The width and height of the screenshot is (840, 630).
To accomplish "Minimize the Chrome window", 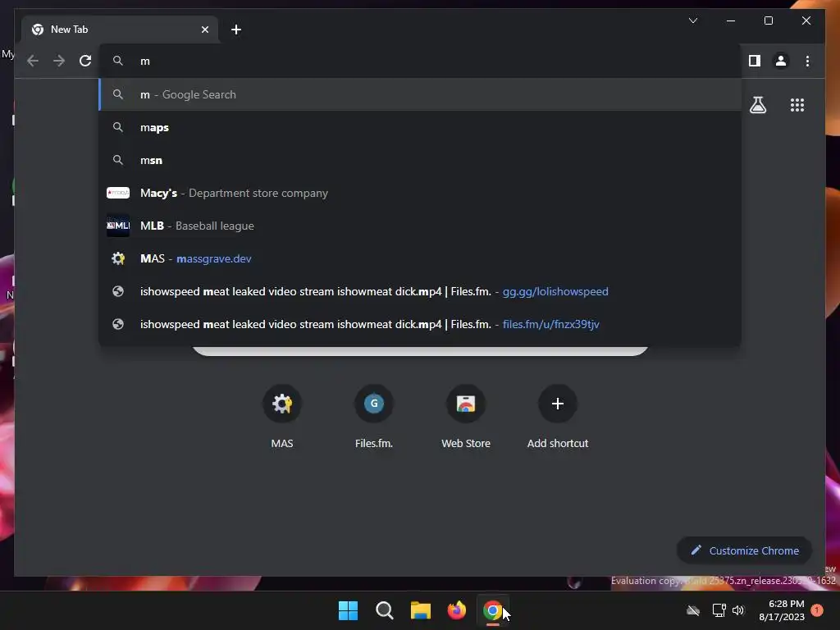I will (x=731, y=21).
